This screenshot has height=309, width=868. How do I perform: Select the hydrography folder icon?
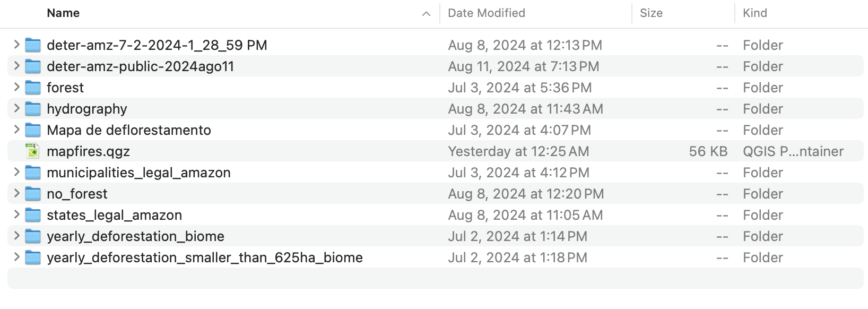[x=33, y=109]
